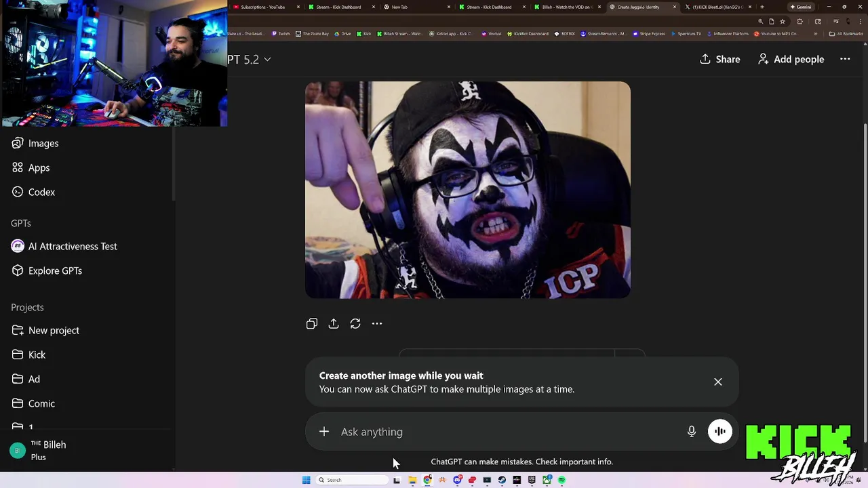Viewport: 868px width, 488px height.
Task: Collapse the GPTs section header
Action: coord(21,223)
